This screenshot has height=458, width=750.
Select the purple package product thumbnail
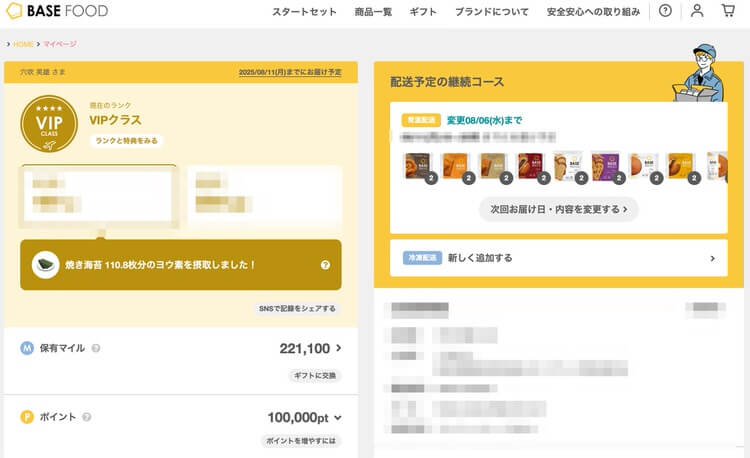tap(605, 166)
